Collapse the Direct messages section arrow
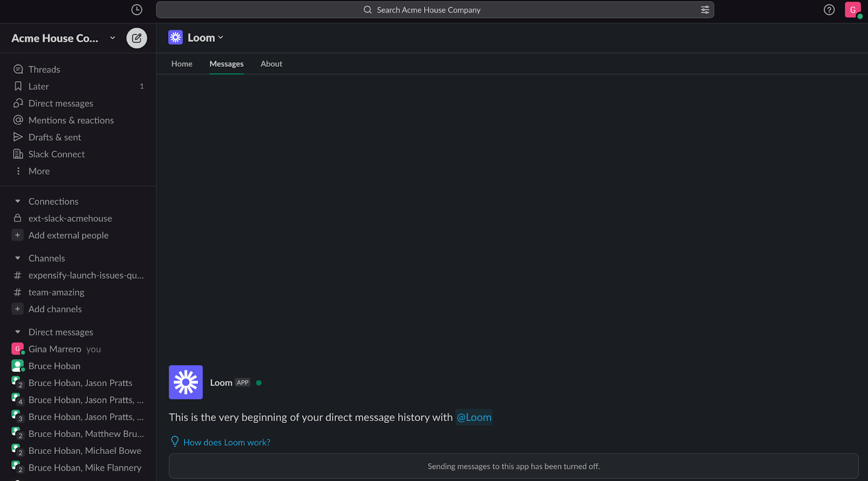Image resolution: width=868 pixels, height=481 pixels. click(x=18, y=332)
